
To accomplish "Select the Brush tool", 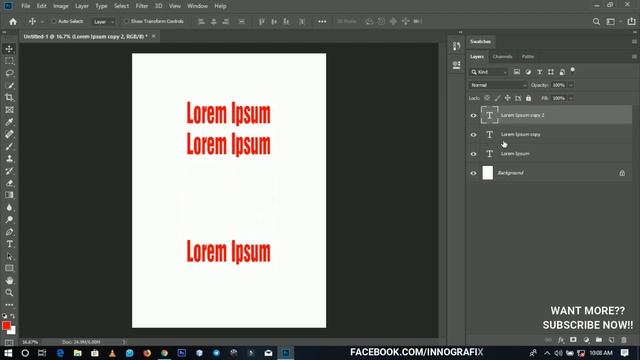I will click(x=9, y=147).
